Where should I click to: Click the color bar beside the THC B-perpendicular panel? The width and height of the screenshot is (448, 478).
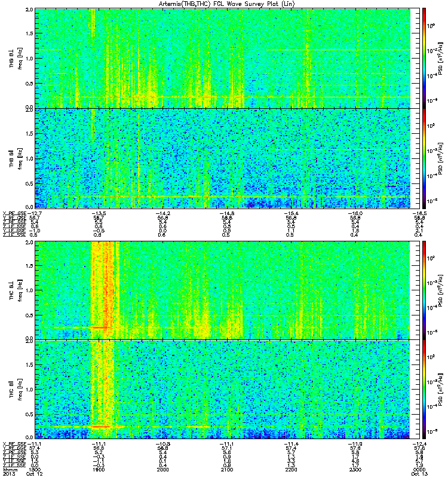424,290
